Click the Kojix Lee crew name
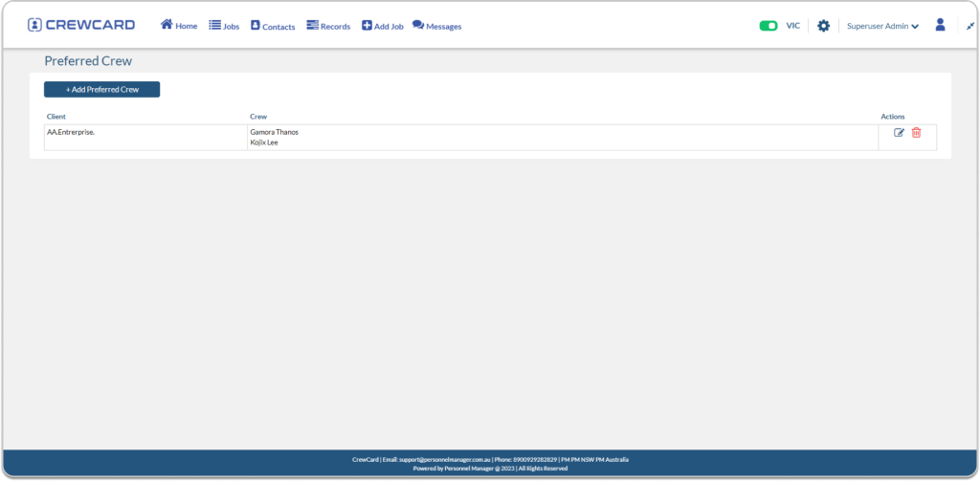 pyautogui.click(x=263, y=142)
